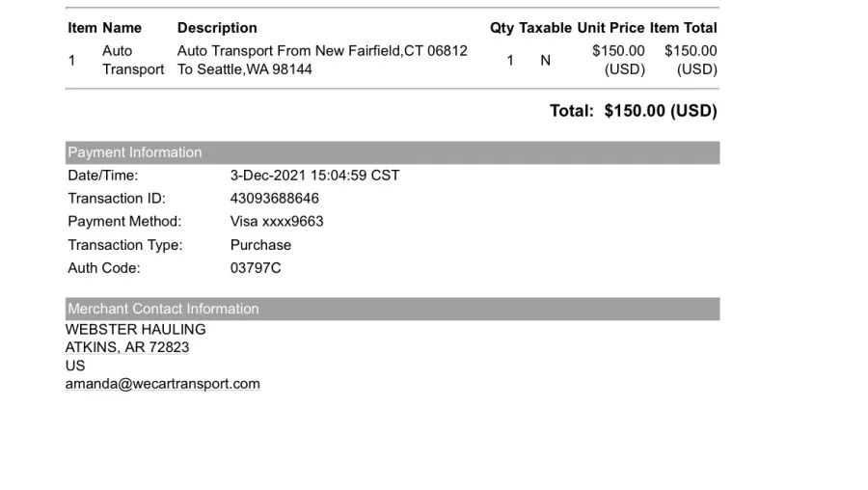Click the Unit Price column header
This screenshot has width=868, height=490.
[610, 28]
